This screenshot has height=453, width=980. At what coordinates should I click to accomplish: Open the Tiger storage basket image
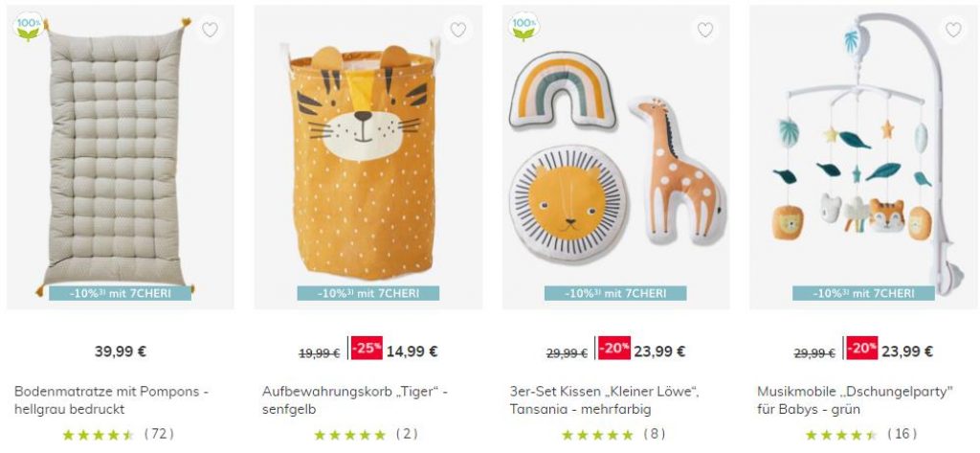click(x=368, y=158)
